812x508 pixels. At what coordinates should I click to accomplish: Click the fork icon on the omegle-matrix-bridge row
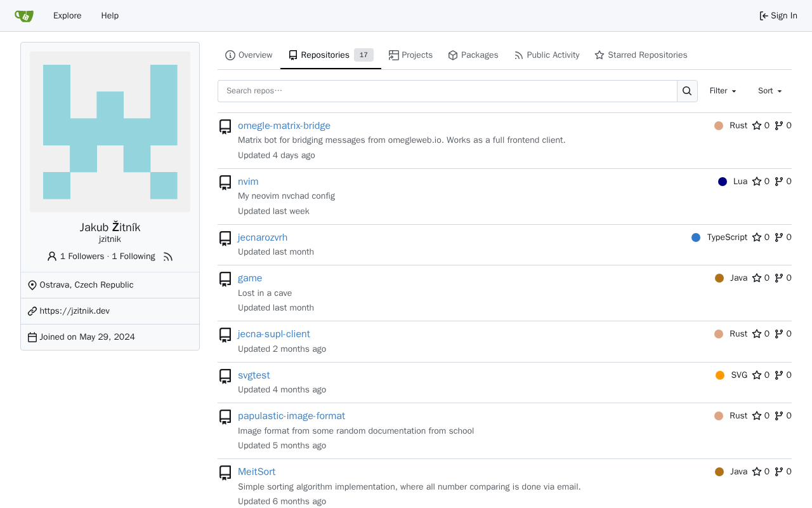click(779, 126)
